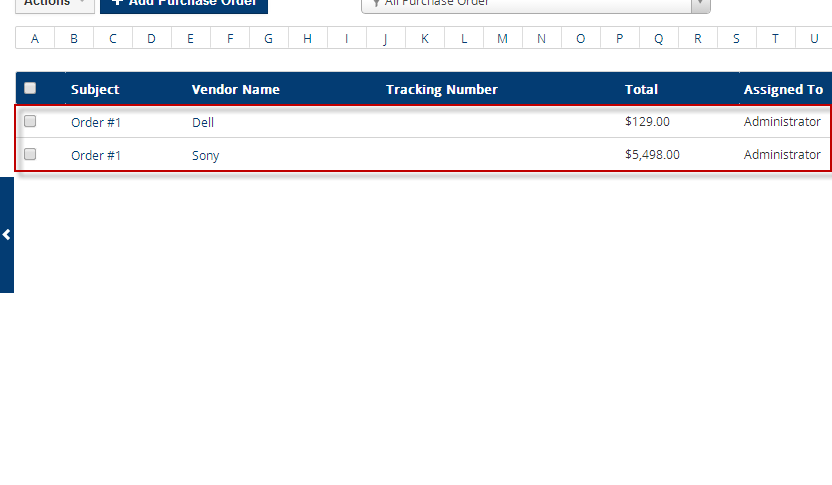This screenshot has height=485, width=832.
Task: Sort by Subject column header
Action: click(x=95, y=89)
